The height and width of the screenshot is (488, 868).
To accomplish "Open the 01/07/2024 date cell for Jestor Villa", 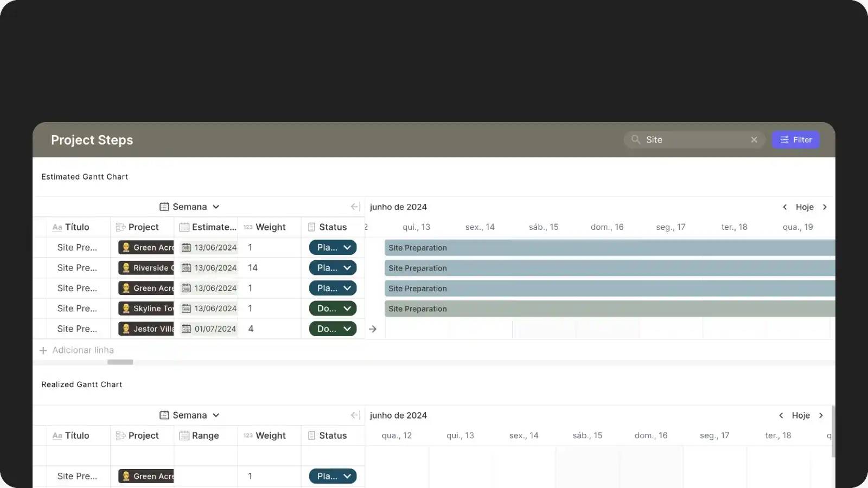I will pyautogui.click(x=209, y=329).
